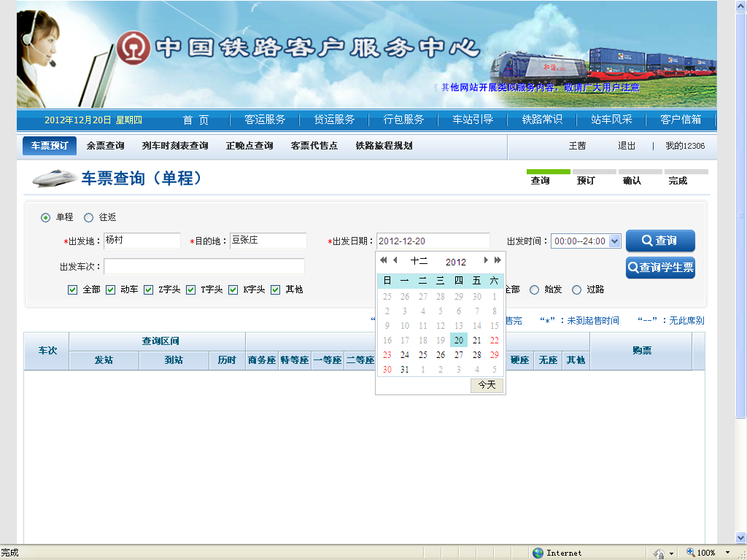Select date 22 in the calendar
Viewport: 747px width, 560px height.
point(495,341)
